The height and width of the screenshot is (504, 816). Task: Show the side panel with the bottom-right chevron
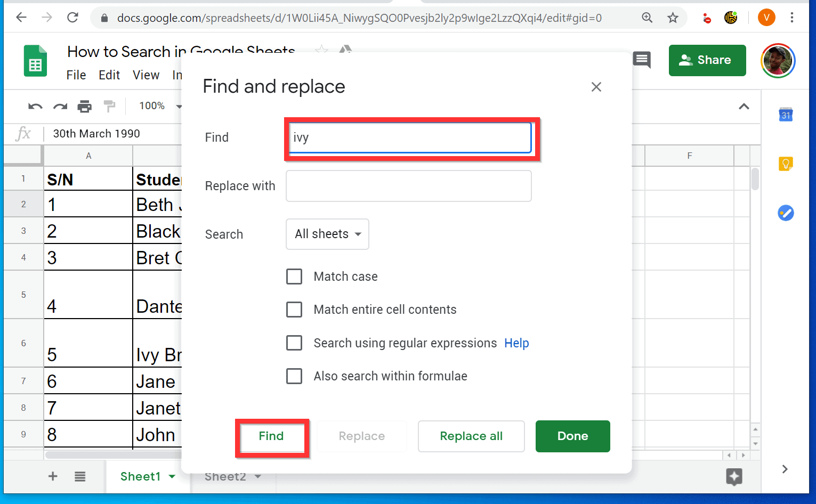click(x=785, y=469)
